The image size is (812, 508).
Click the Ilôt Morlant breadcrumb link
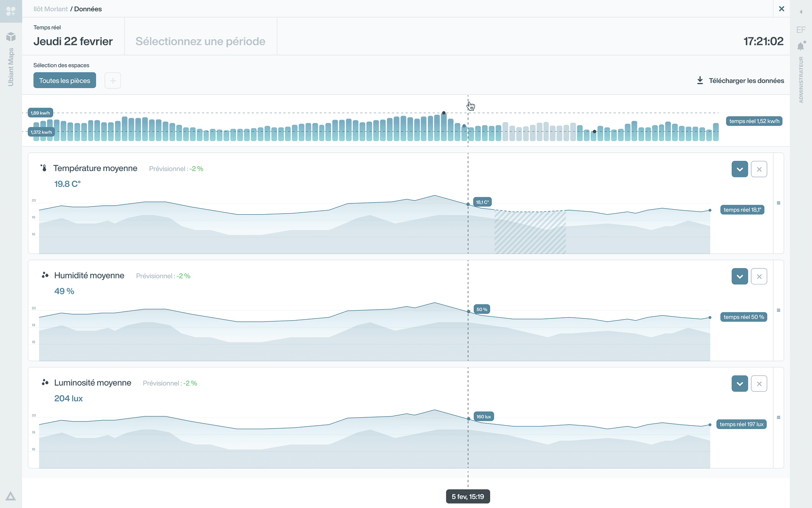coord(50,9)
